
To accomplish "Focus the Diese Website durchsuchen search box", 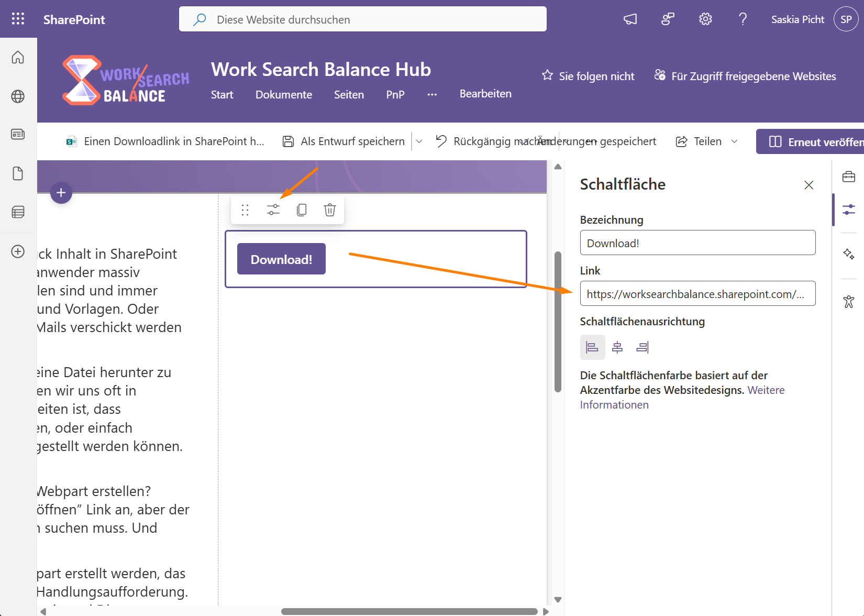I will [x=362, y=19].
